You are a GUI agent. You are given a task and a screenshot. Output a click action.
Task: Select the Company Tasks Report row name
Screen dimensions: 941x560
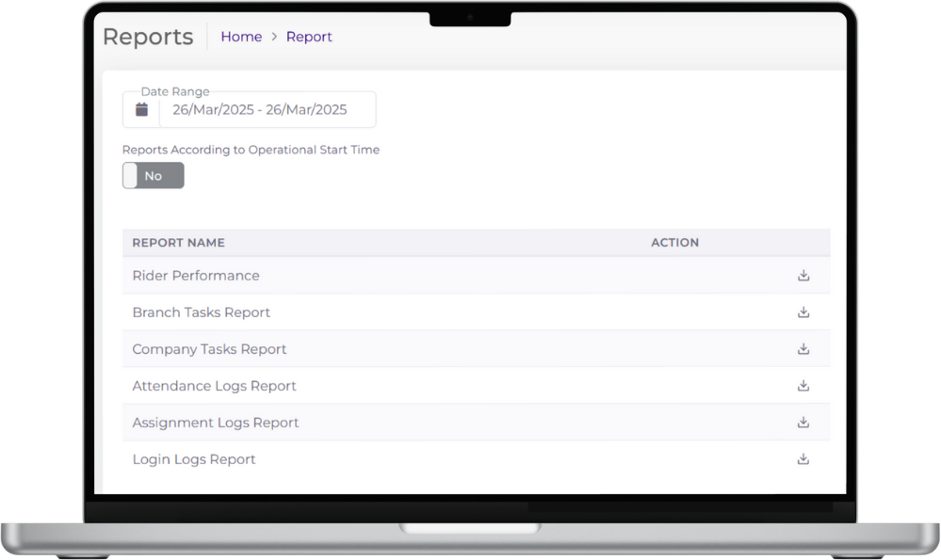pos(209,349)
